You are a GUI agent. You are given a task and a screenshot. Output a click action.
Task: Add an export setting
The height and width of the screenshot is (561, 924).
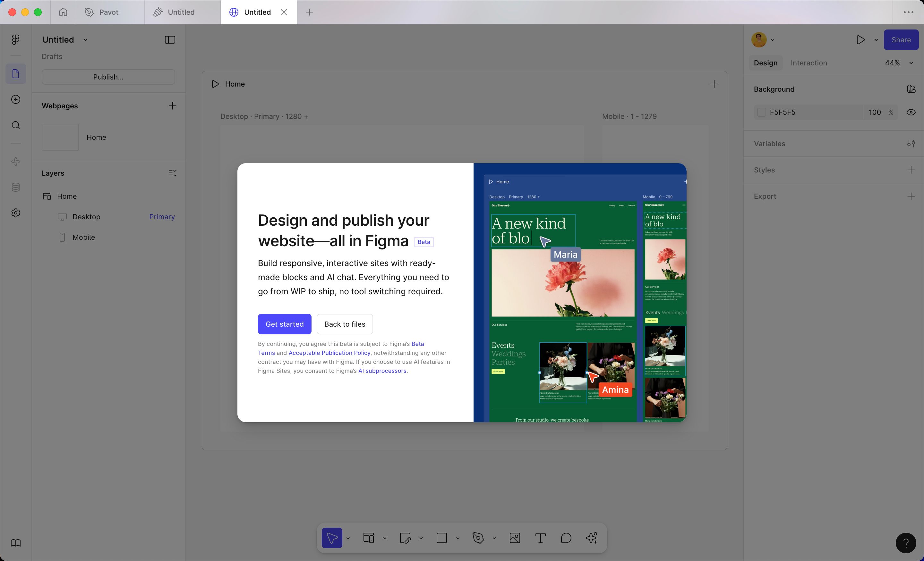(x=911, y=197)
